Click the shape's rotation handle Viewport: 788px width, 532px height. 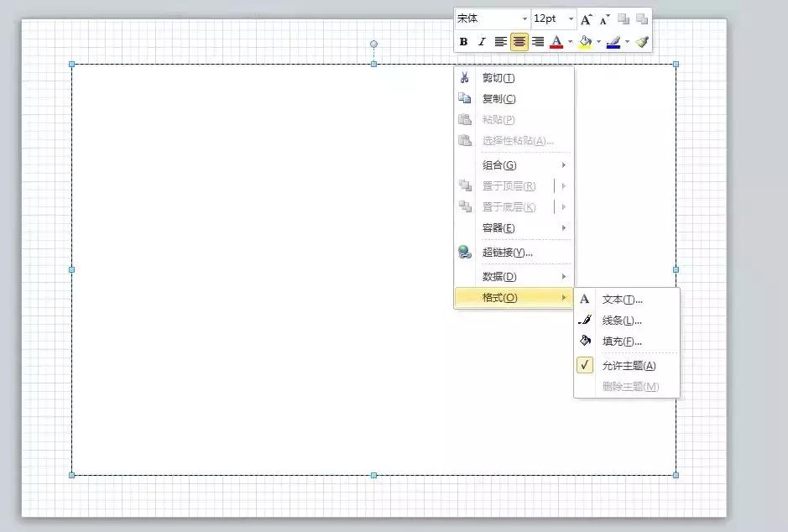tap(374, 44)
